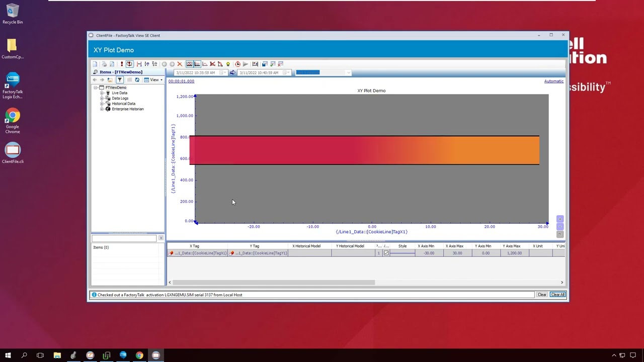Image resolution: width=644 pixels, height=362 pixels.
Task: Open Google Chrome from the taskbar
Action: coord(139,355)
